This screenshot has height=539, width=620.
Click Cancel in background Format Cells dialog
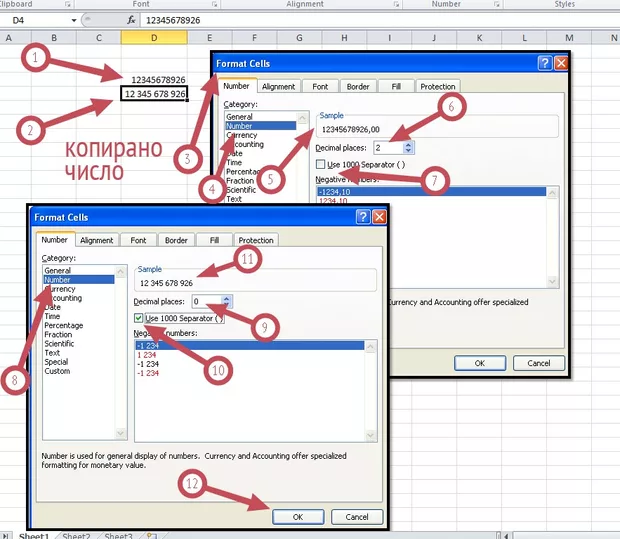point(539,363)
